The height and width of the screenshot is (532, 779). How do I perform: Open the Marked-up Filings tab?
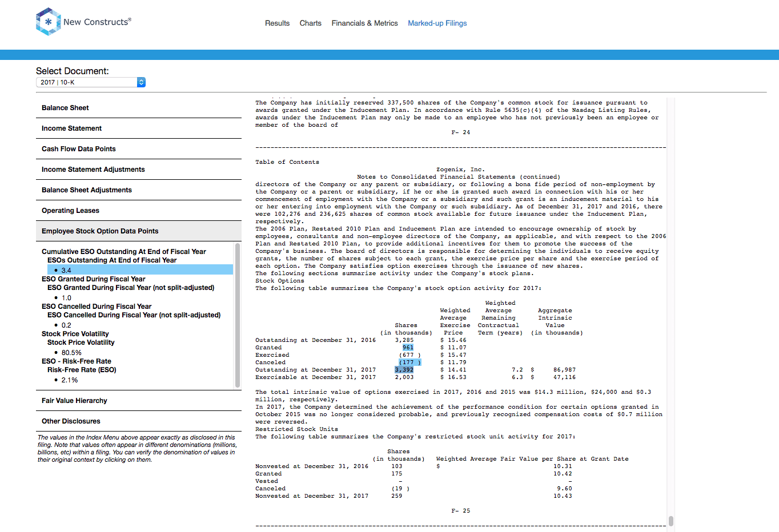click(437, 23)
